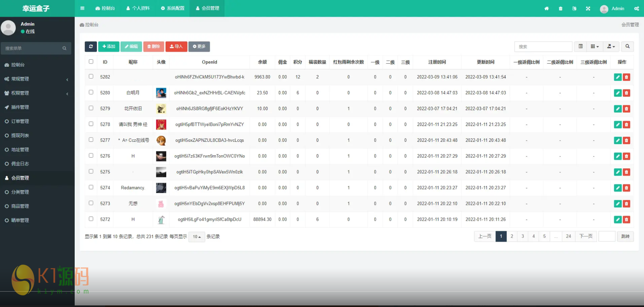644x307 pixels.
Task: Switch to the 控制台 top tab
Action: click(105, 8)
